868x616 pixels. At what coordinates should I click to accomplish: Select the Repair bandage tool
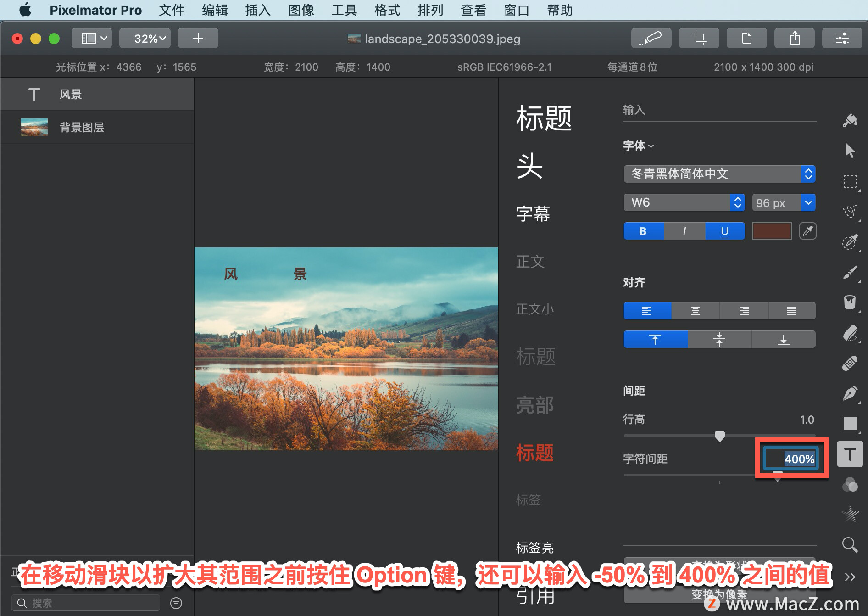point(850,363)
